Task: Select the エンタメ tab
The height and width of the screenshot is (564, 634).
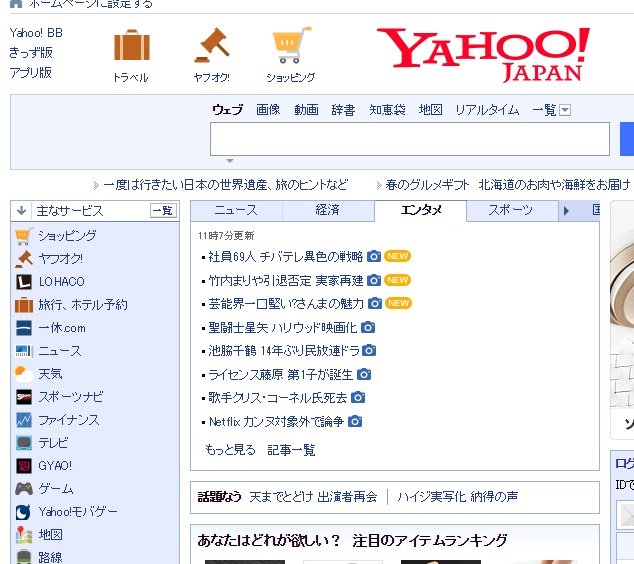Action: pos(421,210)
